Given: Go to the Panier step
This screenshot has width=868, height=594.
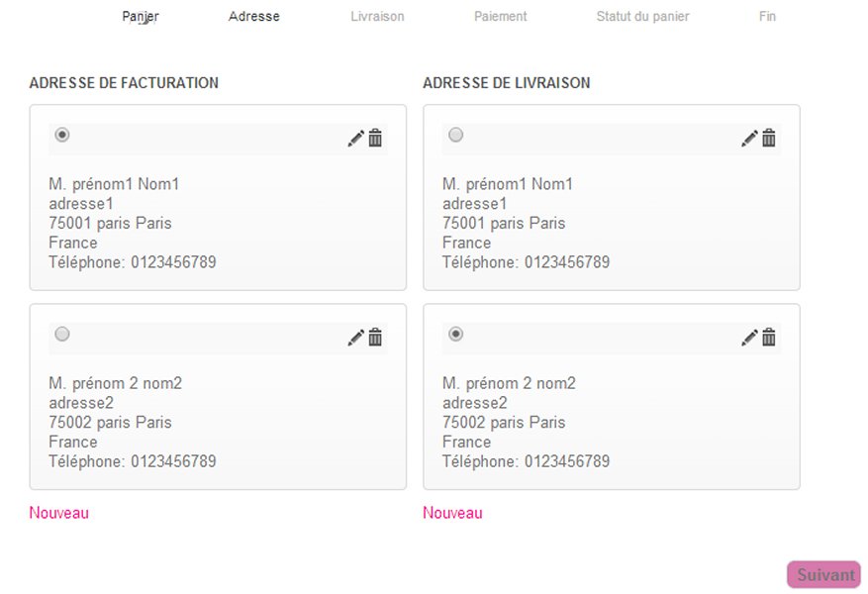Looking at the screenshot, I should (x=141, y=17).
